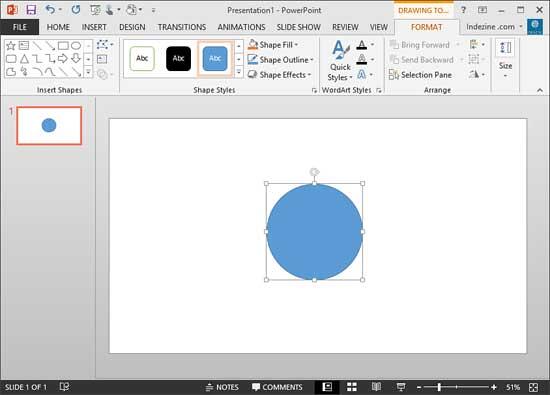
Task: Open the Rotate objects menu
Action: (477, 74)
